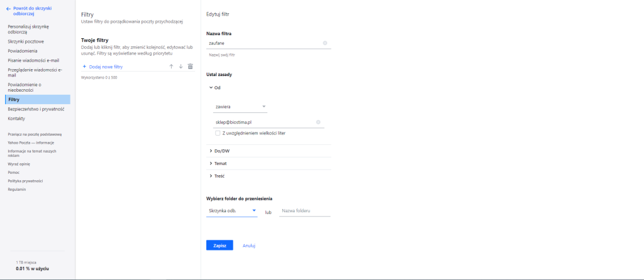Open 'Skrzynki pocztowe' settings
644x280 pixels.
pos(26,41)
